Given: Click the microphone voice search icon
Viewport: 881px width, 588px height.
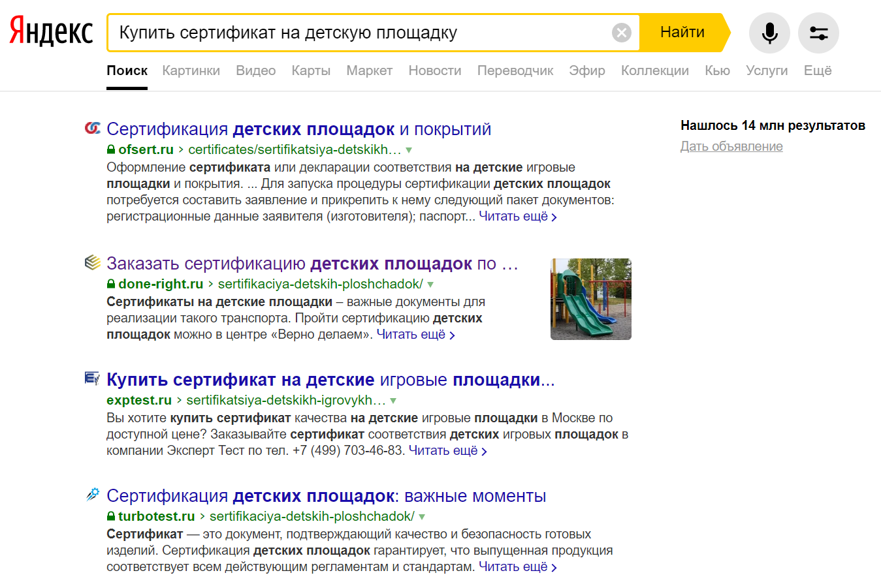Looking at the screenshot, I should 769,33.
